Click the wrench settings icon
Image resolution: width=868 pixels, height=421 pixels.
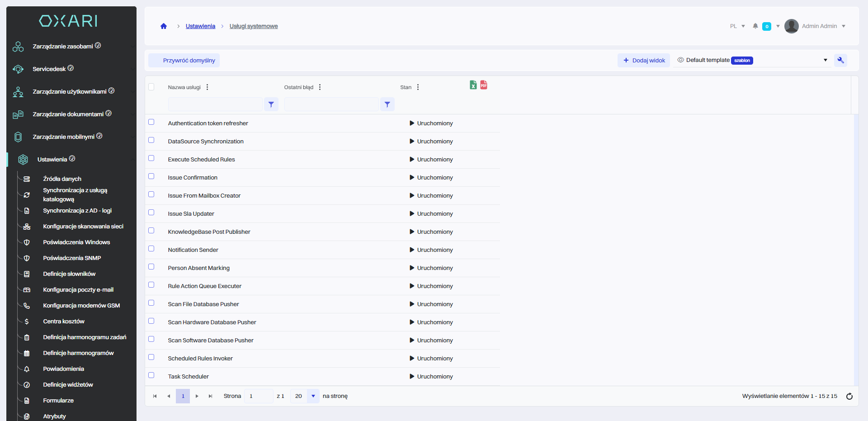click(x=840, y=60)
